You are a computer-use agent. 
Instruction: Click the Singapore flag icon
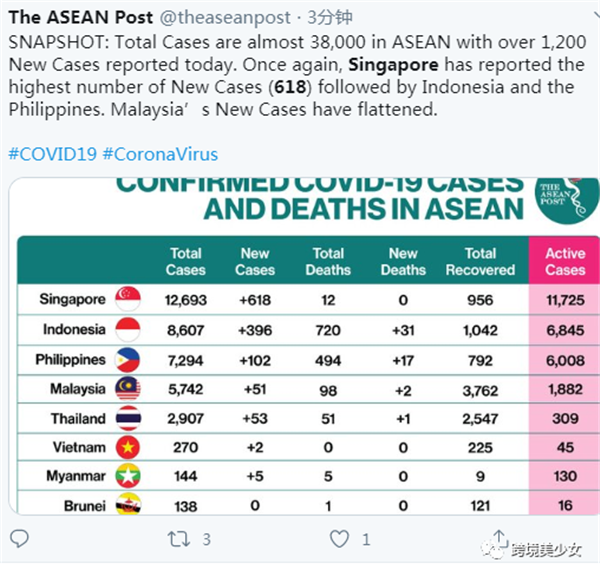[128, 299]
